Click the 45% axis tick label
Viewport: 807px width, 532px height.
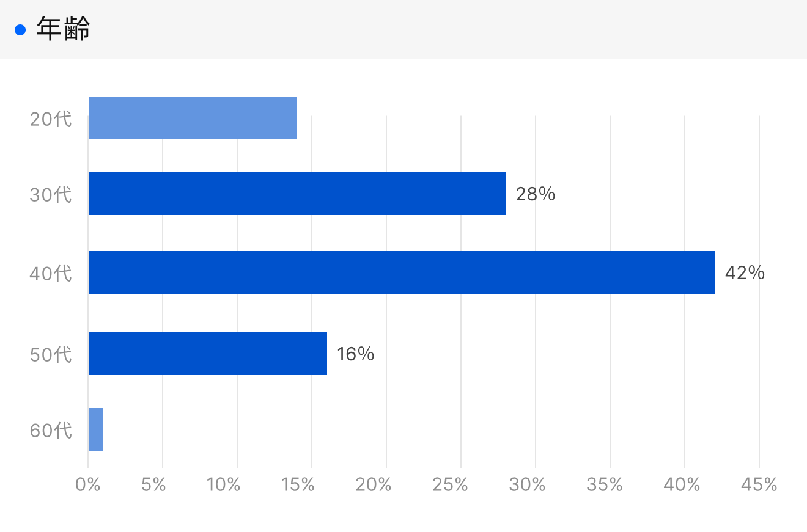click(x=759, y=485)
